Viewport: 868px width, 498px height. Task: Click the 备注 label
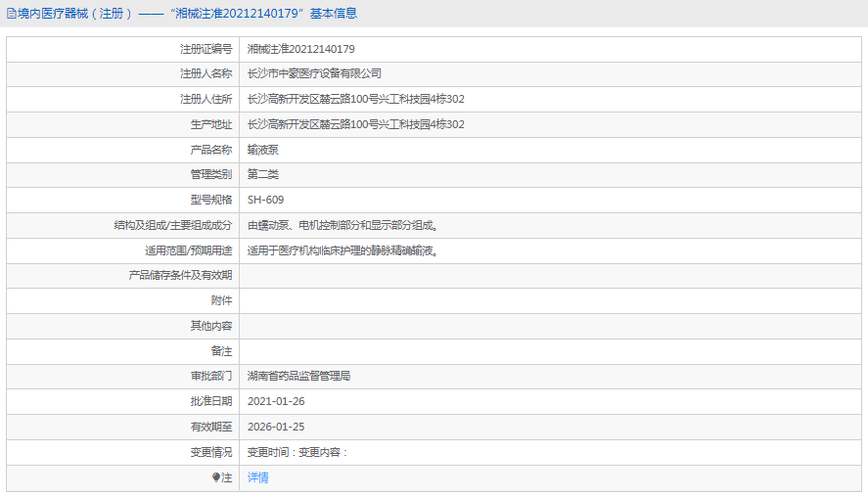click(x=221, y=351)
